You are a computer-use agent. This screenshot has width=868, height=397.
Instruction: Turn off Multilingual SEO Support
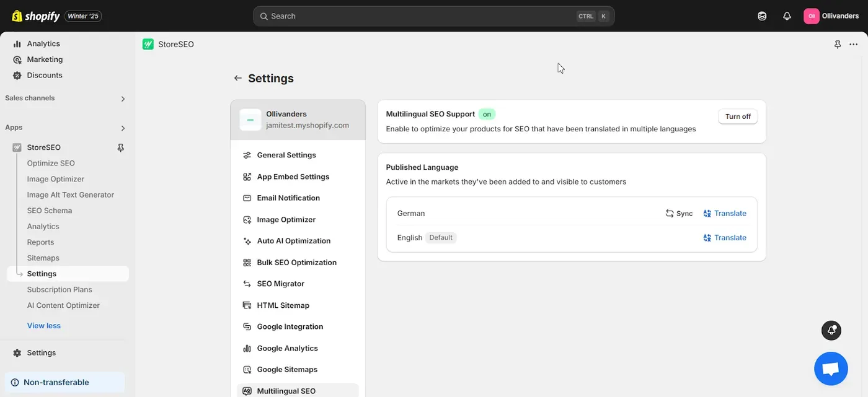click(738, 116)
